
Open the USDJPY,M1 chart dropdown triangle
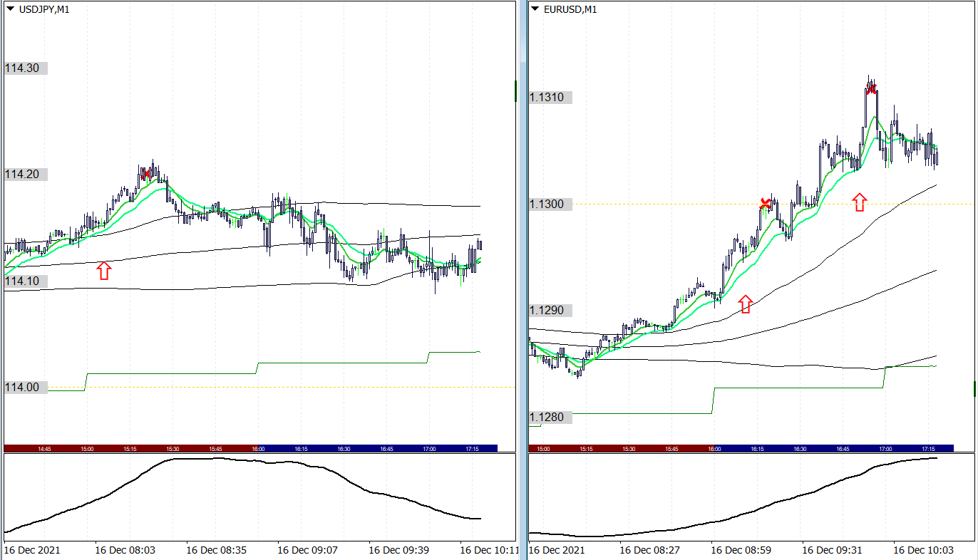pos(10,9)
